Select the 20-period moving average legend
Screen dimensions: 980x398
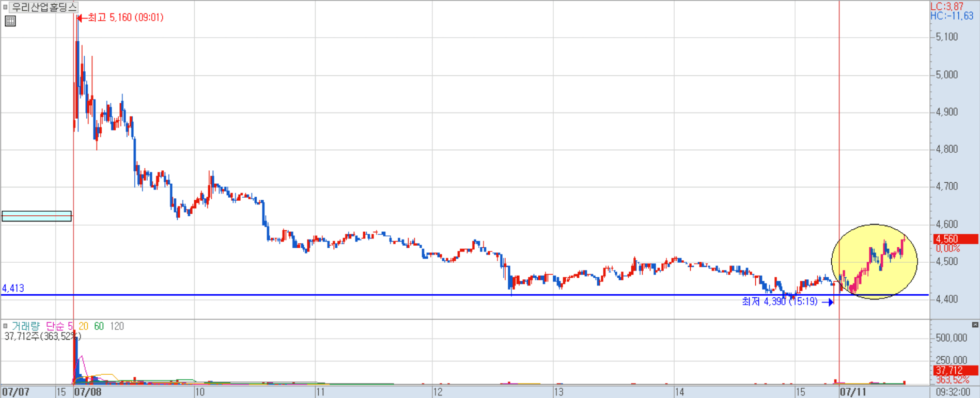point(83,326)
